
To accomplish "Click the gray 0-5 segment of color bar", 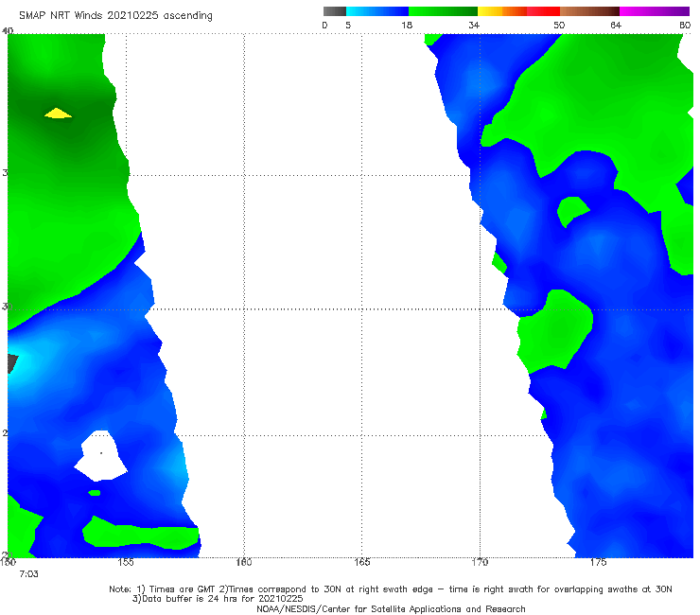I will (x=335, y=11).
